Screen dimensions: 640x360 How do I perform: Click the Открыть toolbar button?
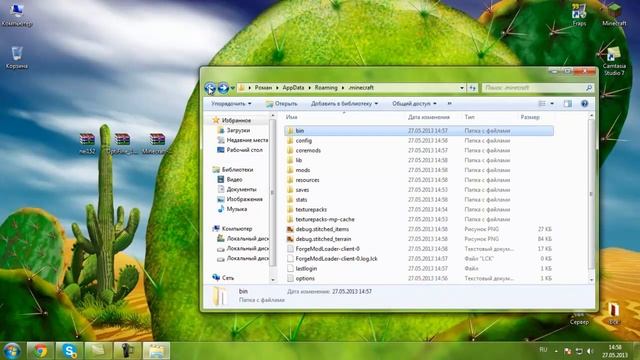pyautogui.click(x=282, y=104)
